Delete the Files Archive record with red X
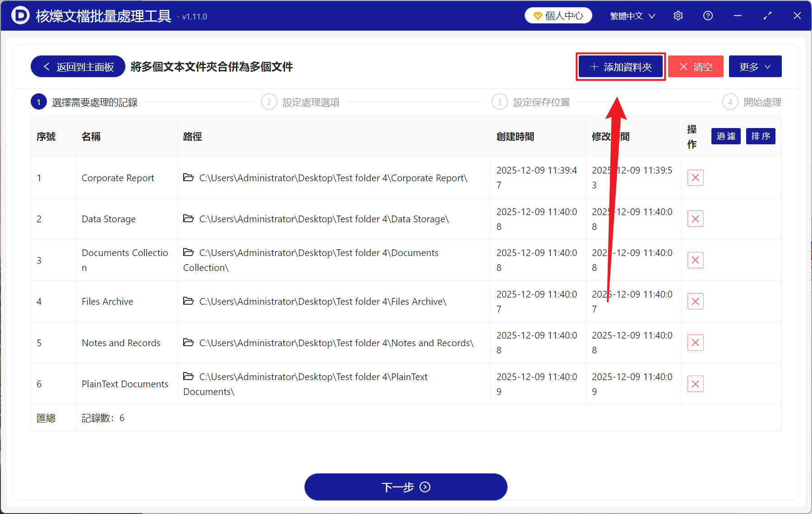 695,301
